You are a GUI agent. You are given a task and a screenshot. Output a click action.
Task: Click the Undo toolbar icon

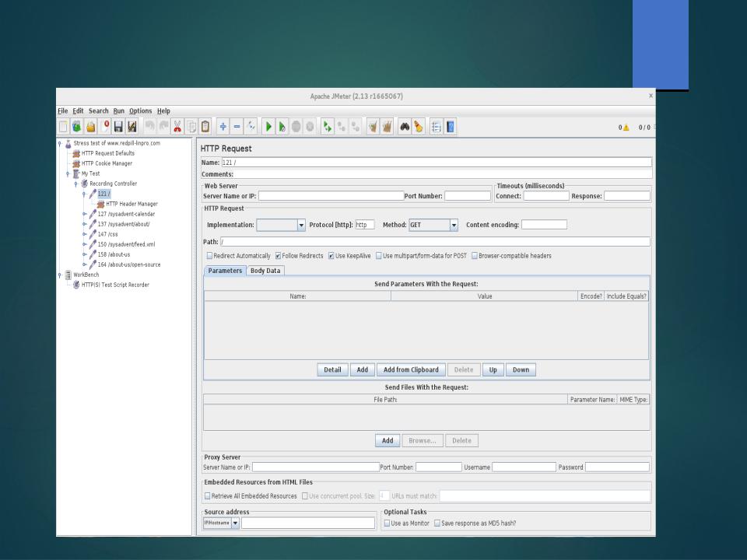coord(149,127)
